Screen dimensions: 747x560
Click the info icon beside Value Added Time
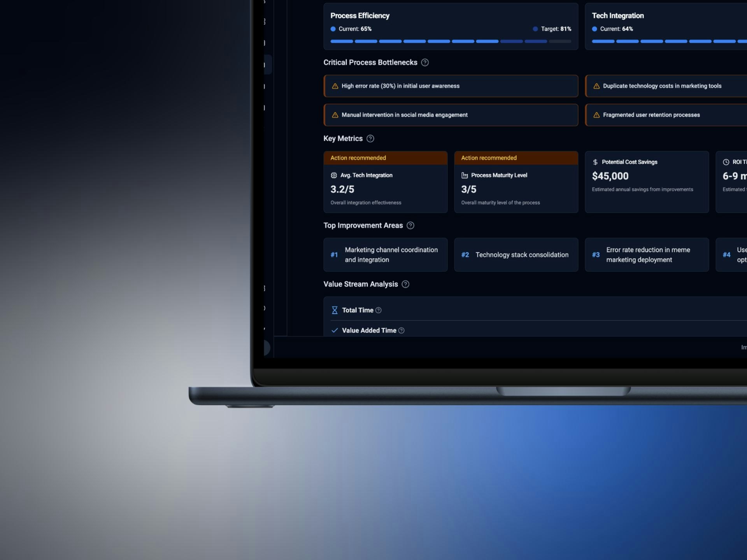402,331
